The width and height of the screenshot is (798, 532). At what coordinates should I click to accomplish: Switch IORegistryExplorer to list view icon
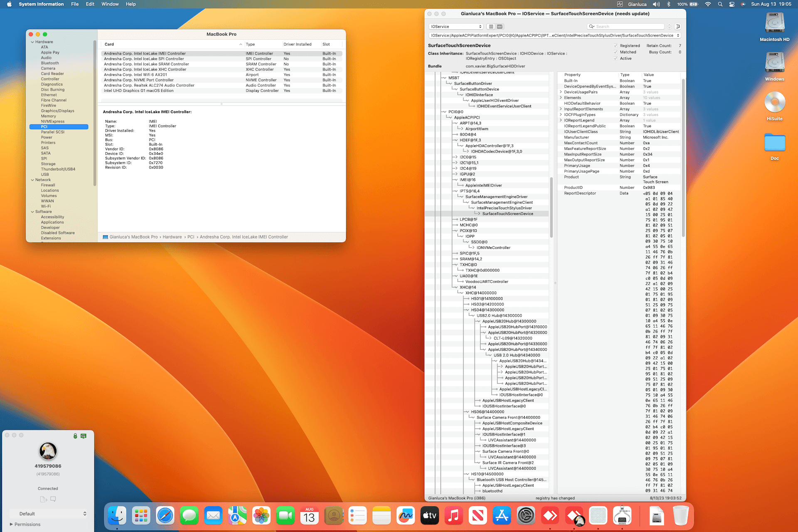491,27
